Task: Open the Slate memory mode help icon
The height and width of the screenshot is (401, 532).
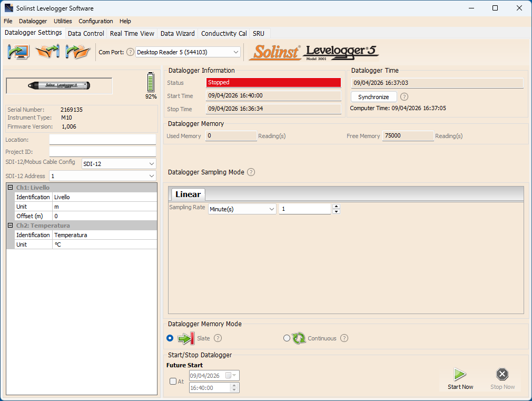Action: [x=218, y=338]
